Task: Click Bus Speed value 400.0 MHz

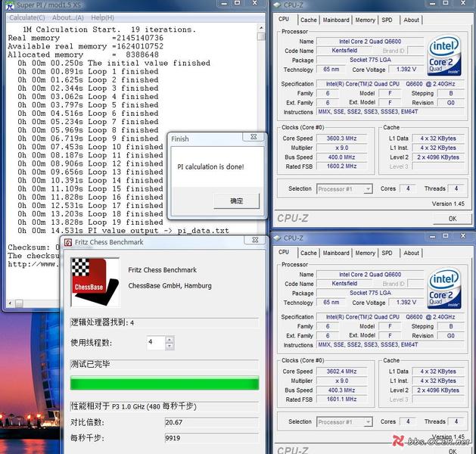Action: point(341,157)
